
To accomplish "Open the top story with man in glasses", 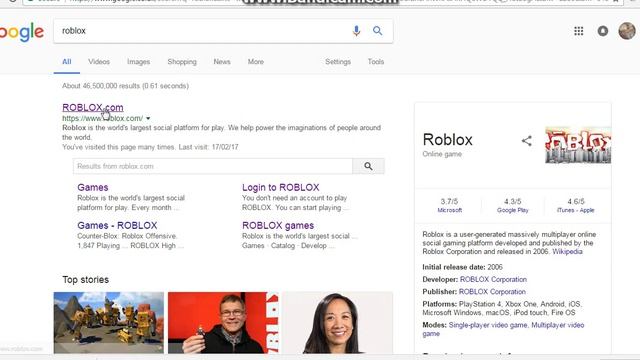I will (223, 322).
